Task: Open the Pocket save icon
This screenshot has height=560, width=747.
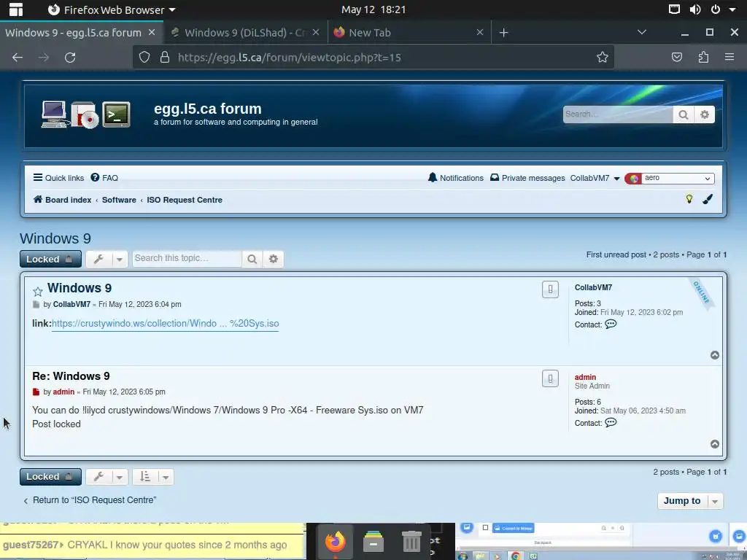Action: tap(676, 58)
